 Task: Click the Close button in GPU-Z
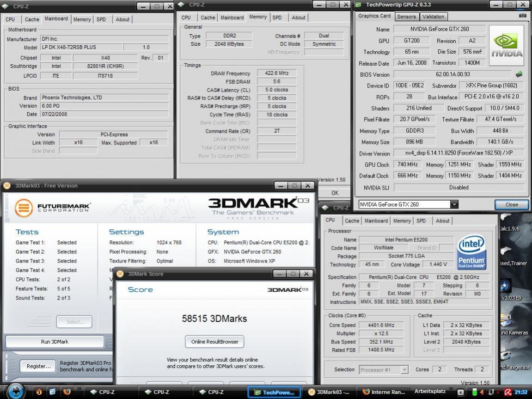click(x=512, y=205)
